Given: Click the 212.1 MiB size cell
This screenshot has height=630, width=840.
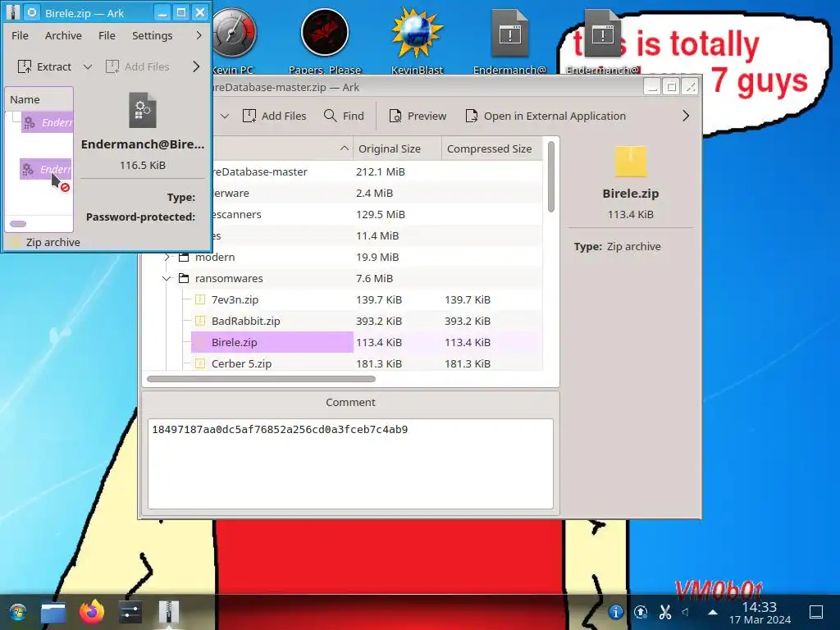Looking at the screenshot, I should click(x=381, y=172).
